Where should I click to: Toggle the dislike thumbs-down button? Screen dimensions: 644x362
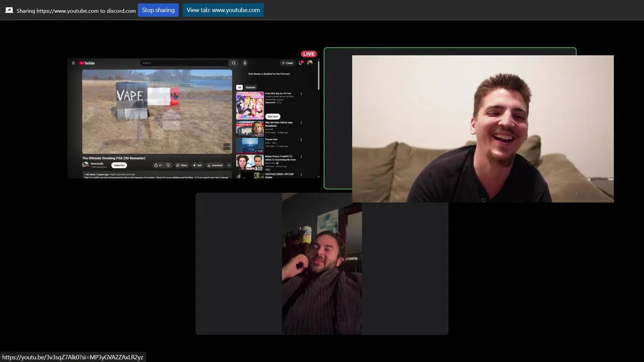point(168,165)
